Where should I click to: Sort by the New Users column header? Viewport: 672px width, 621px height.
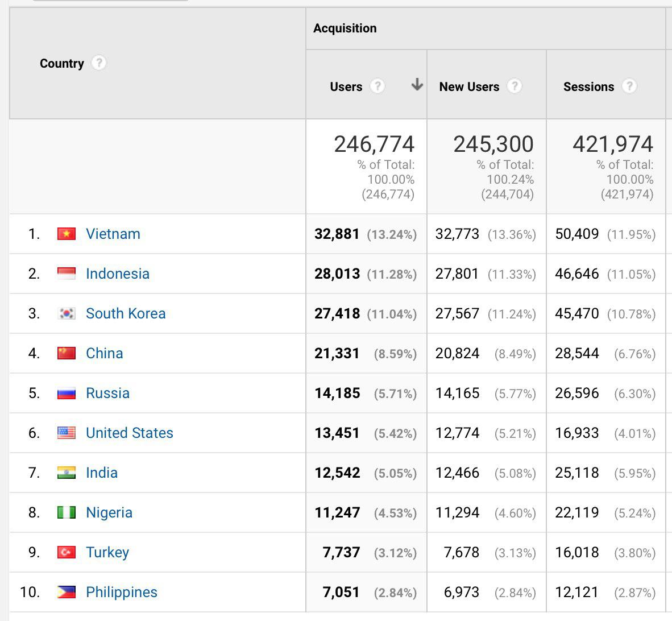tap(469, 87)
